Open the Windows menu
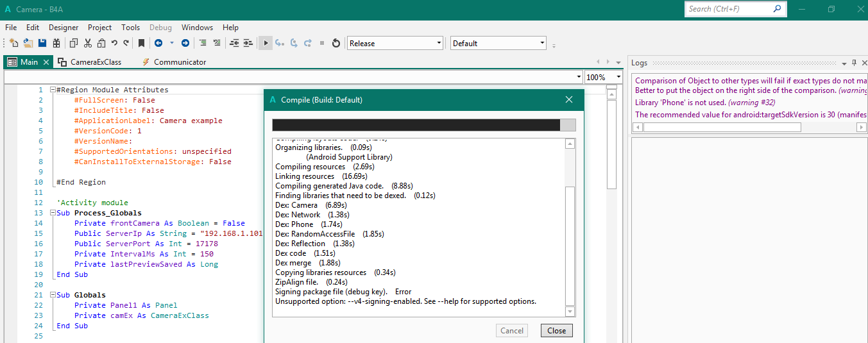Viewport: 868px width, 343px height. [x=197, y=28]
